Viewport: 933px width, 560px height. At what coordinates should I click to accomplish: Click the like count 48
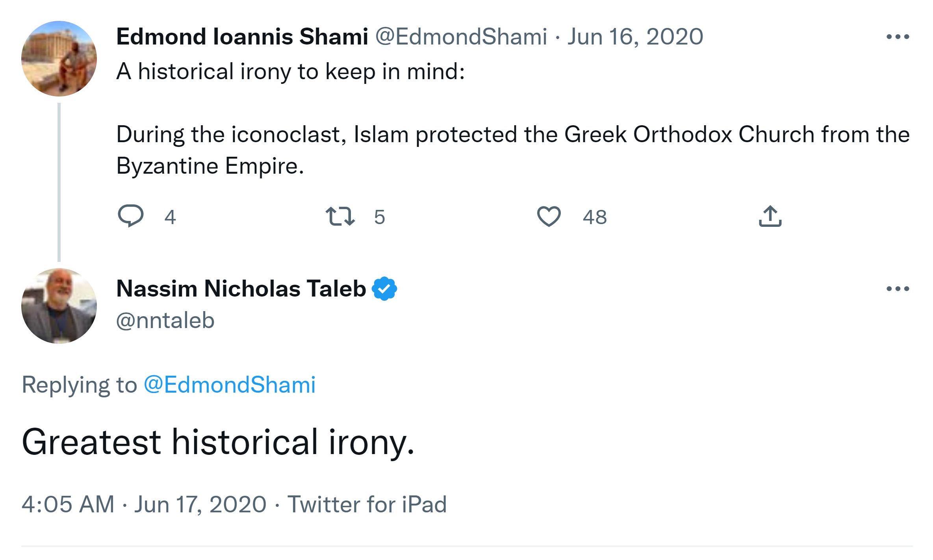pyautogui.click(x=595, y=217)
